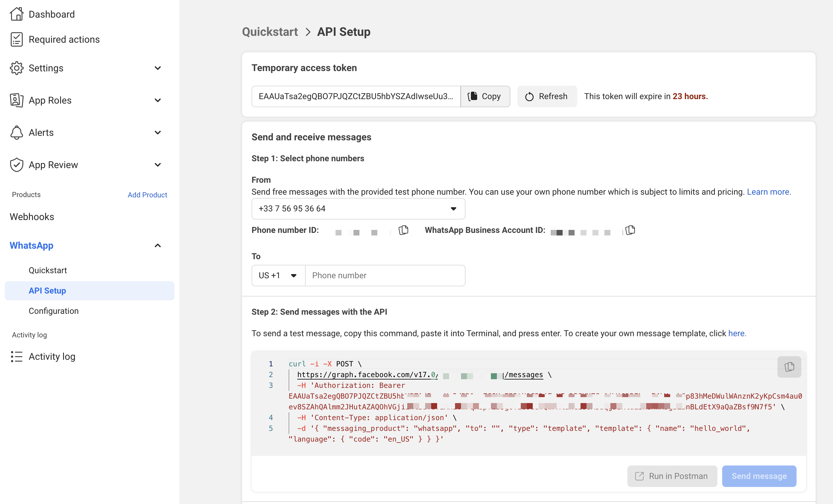Click the Dashboard home icon
833x504 pixels.
point(16,14)
